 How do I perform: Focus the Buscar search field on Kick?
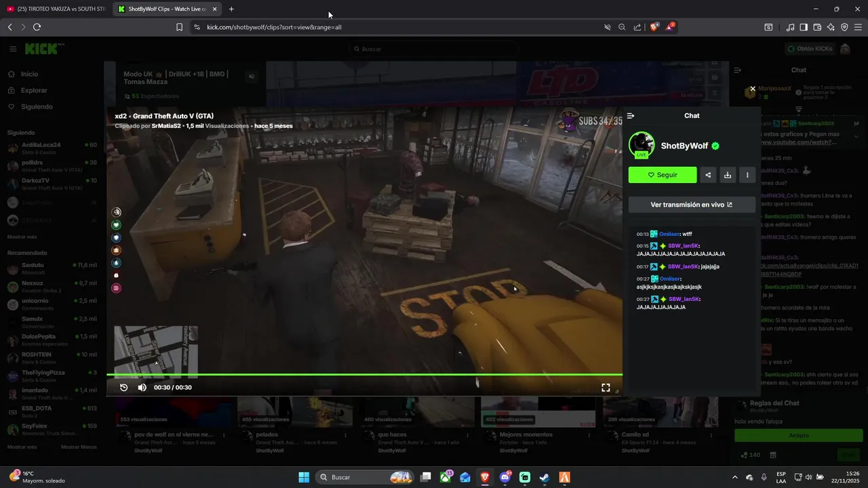pos(434,49)
